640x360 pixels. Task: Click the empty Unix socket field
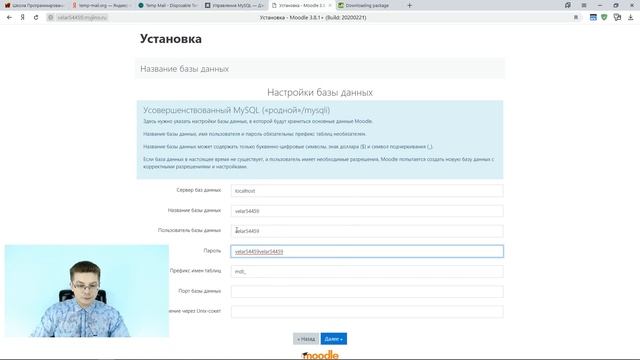367,312
